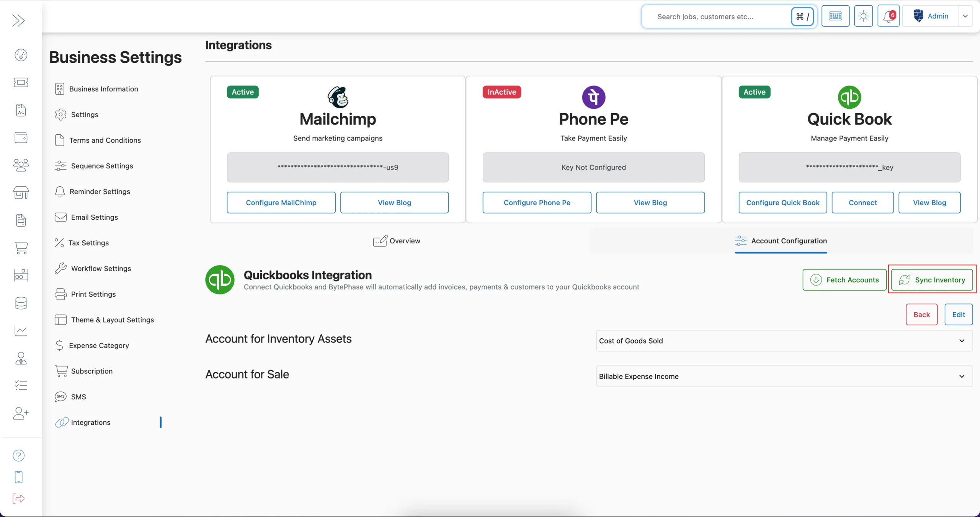This screenshot has width=980, height=517.
Task: Click View Blog on Mailchimp card
Action: coord(394,202)
